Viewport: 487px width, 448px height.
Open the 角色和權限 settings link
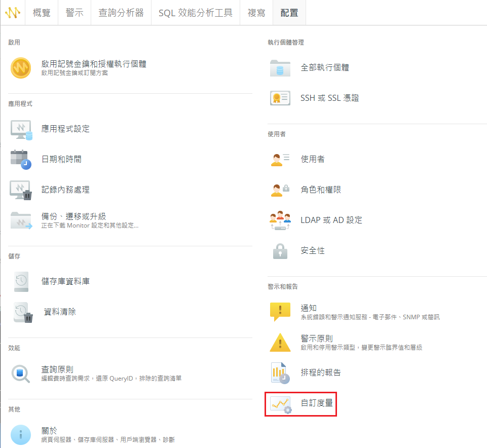click(x=321, y=190)
